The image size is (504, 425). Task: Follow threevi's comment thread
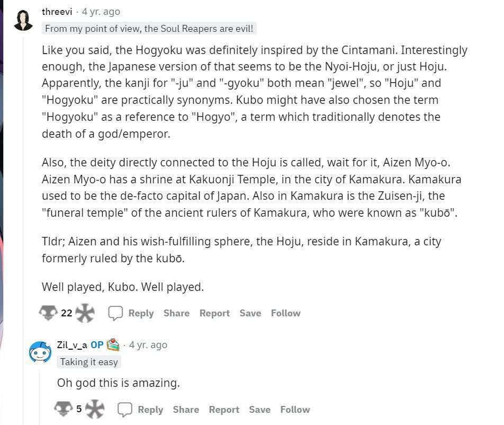pyautogui.click(x=285, y=313)
